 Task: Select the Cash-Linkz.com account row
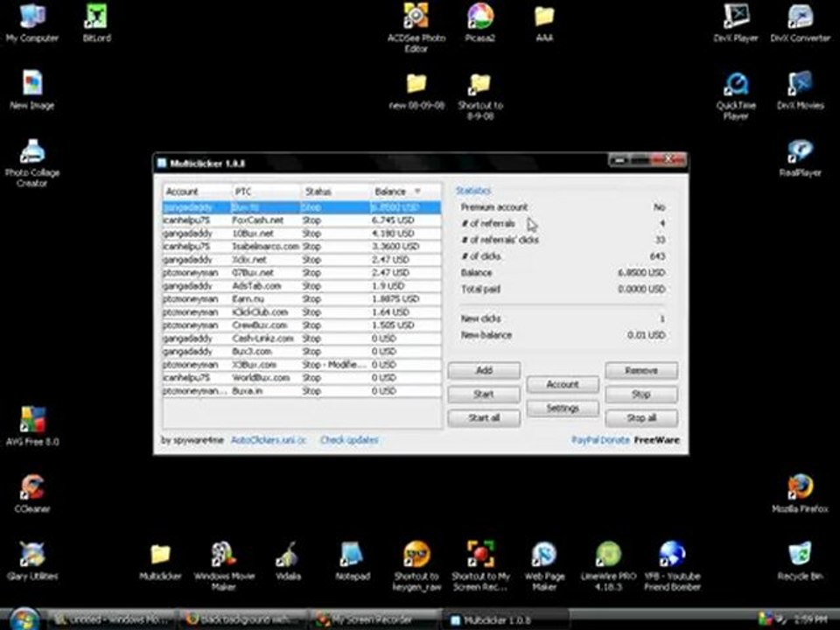point(302,339)
